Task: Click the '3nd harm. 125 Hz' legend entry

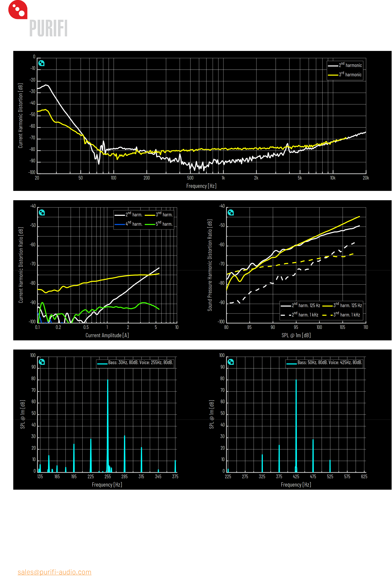Action: [x=342, y=305]
